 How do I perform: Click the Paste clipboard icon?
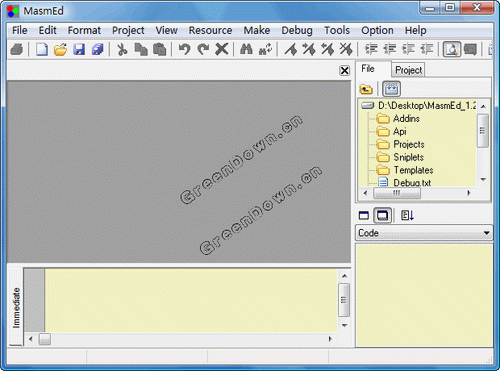click(160, 50)
